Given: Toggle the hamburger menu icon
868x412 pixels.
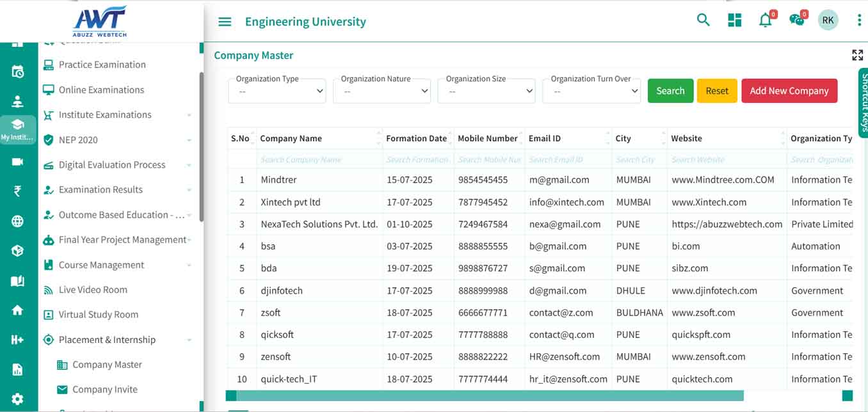Looking at the screenshot, I should pyautogui.click(x=225, y=22).
